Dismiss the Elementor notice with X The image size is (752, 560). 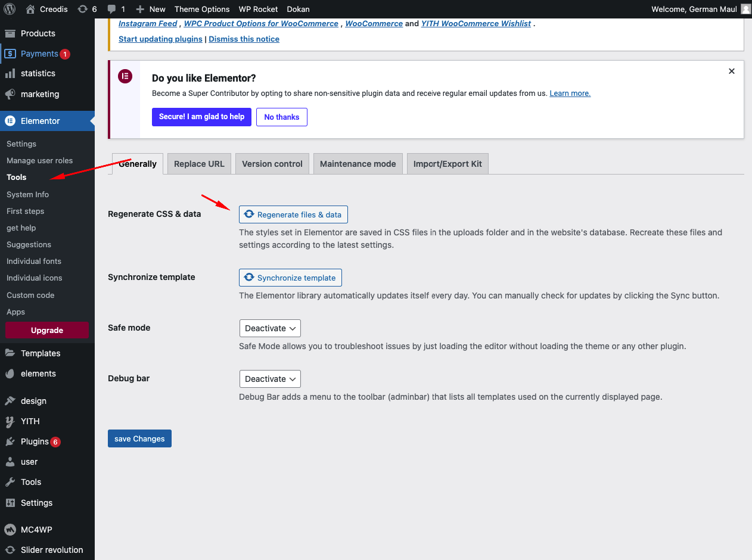tap(732, 71)
